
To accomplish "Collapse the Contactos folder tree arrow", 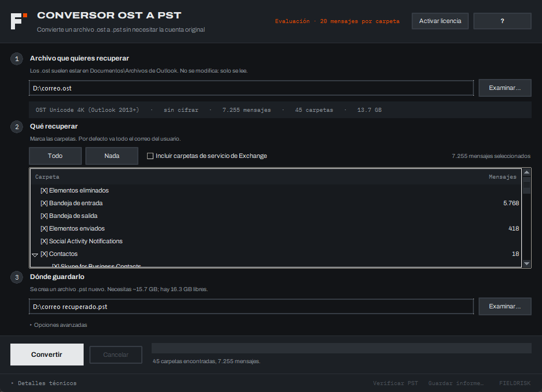I will [x=35, y=255].
